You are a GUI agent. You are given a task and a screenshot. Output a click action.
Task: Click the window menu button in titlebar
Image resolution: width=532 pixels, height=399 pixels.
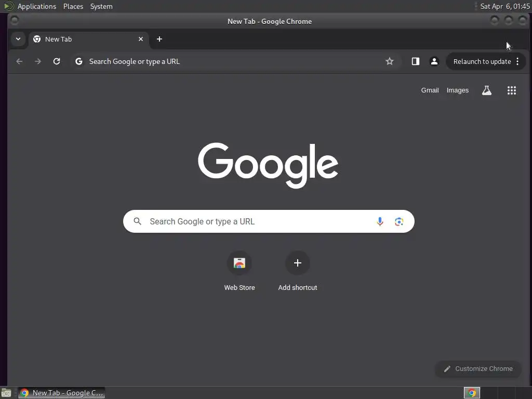[14, 20]
